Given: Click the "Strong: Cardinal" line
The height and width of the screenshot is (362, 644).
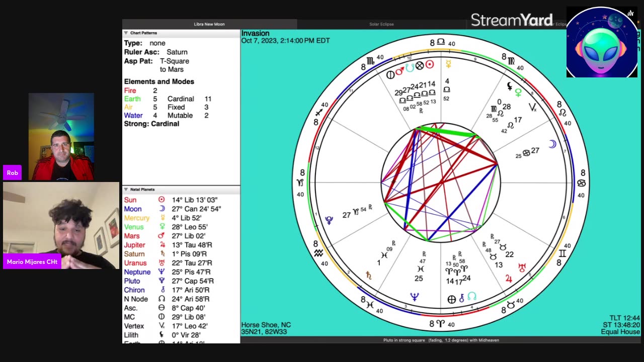Looking at the screenshot, I should coord(151,124).
